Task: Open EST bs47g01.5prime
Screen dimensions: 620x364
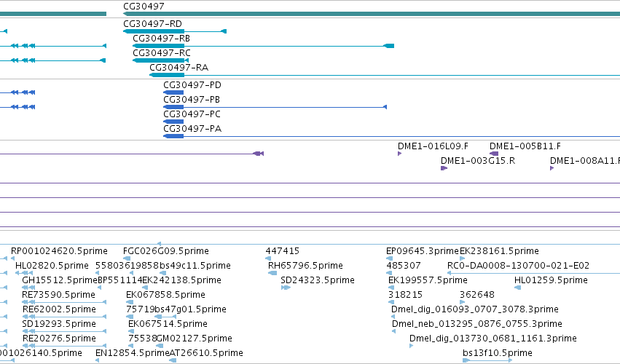Action: (x=190, y=309)
